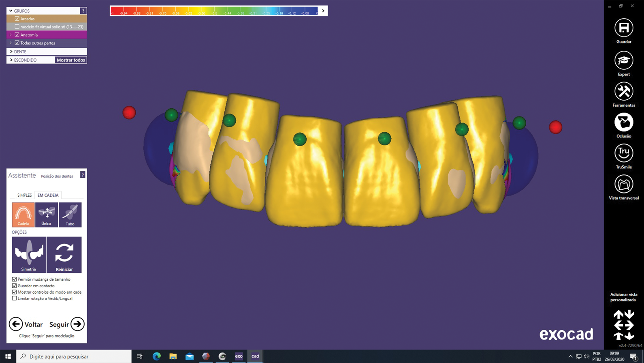Select the Único movement mode
644x363 pixels.
pos(47,215)
